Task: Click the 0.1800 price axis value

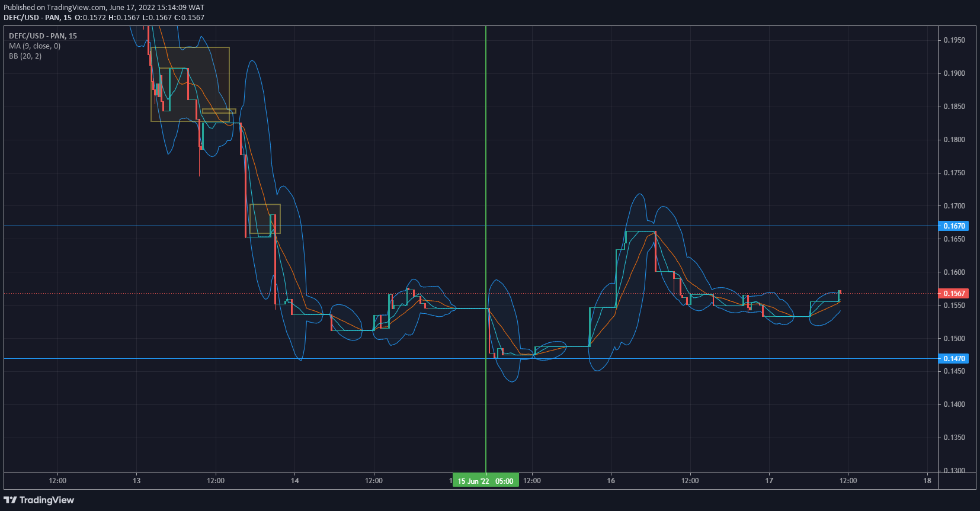Action: [955, 140]
